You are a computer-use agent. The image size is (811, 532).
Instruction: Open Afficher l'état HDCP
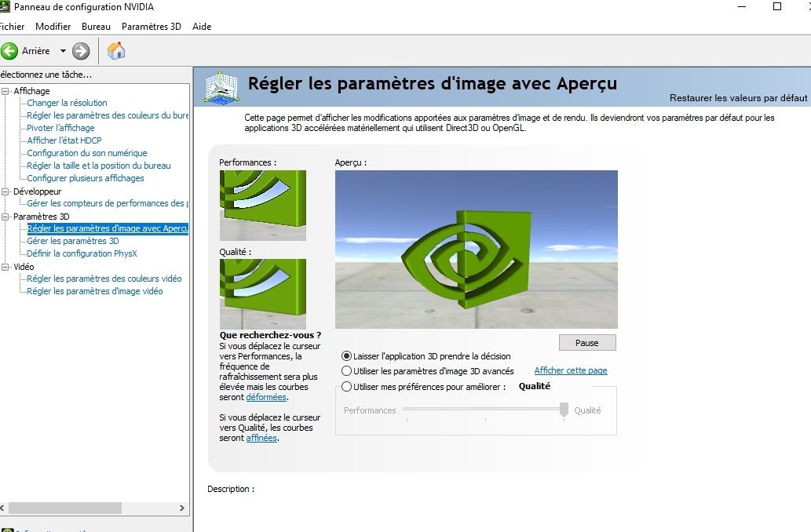click(64, 140)
